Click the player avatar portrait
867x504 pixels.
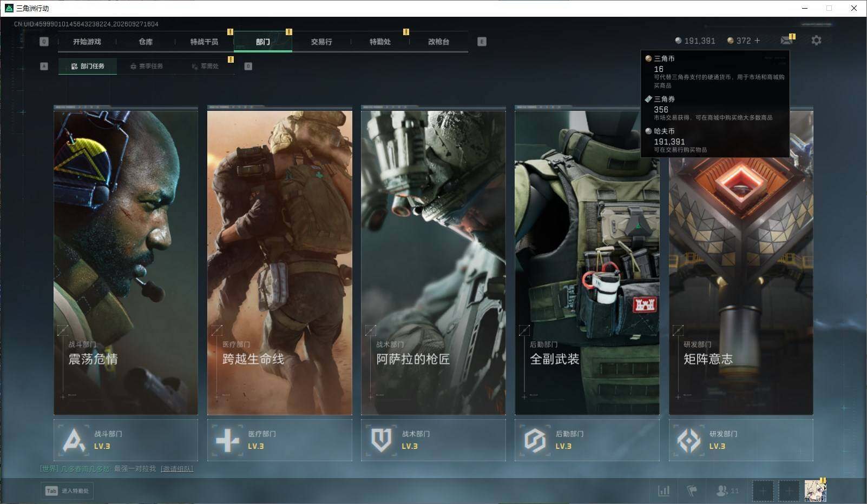tap(815, 491)
